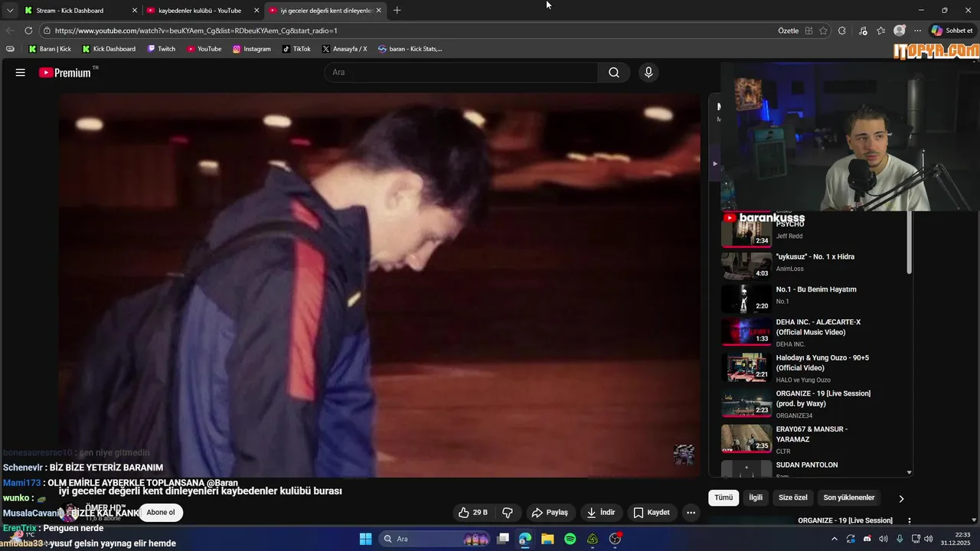
Task: Open the more actions three-dot menu
Action: tap(691, 513)
